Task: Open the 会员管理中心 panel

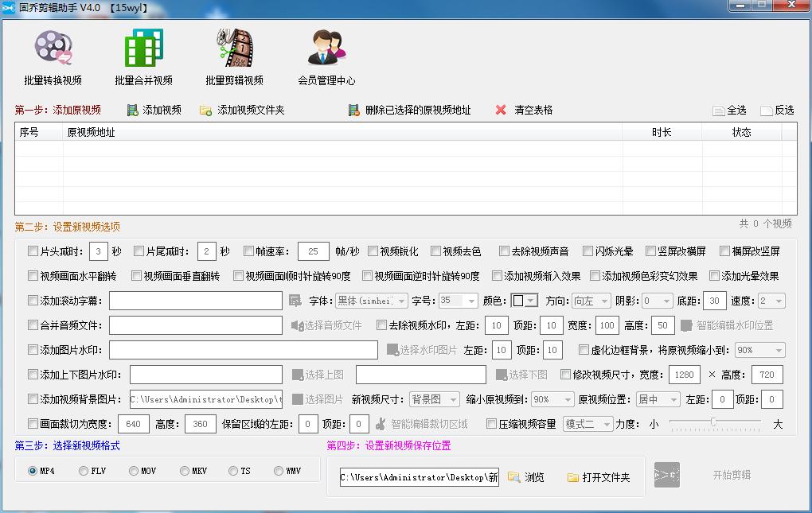Action: click(x=327, y=56)
